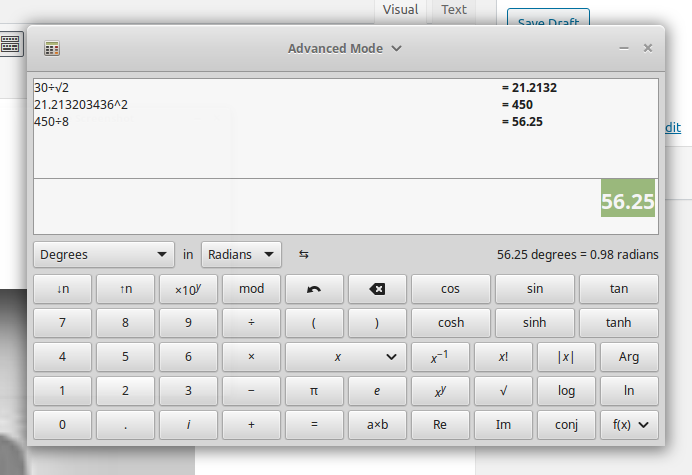Open the Degrees unit dropdown
The image size is (692, 475).
pyautogui.click(x=104, y=254)
